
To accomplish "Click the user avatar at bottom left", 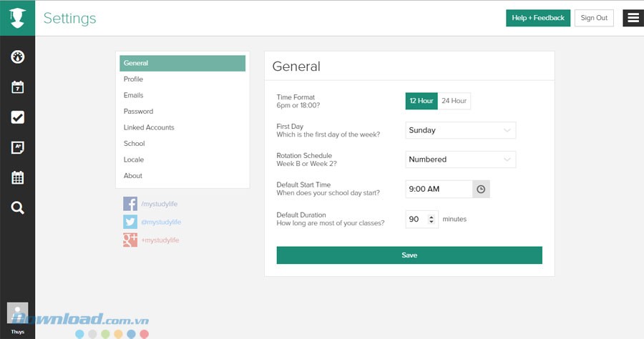I will [17, 314].
